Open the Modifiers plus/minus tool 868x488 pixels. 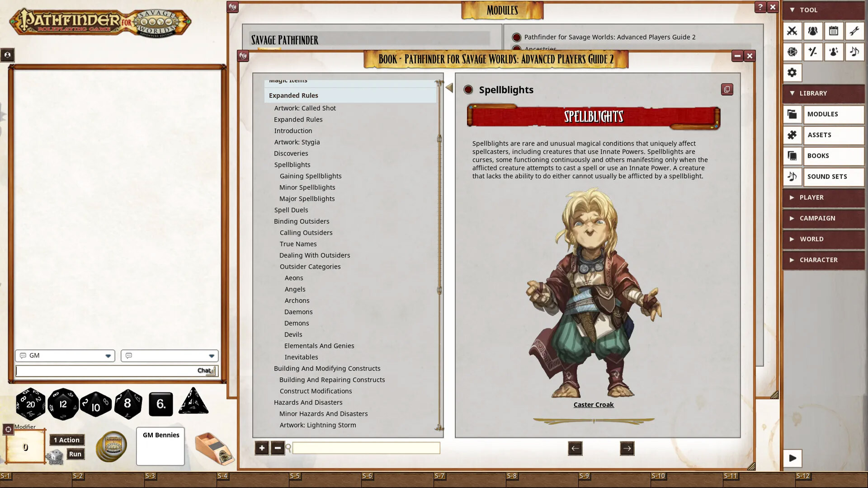(813, 52)
